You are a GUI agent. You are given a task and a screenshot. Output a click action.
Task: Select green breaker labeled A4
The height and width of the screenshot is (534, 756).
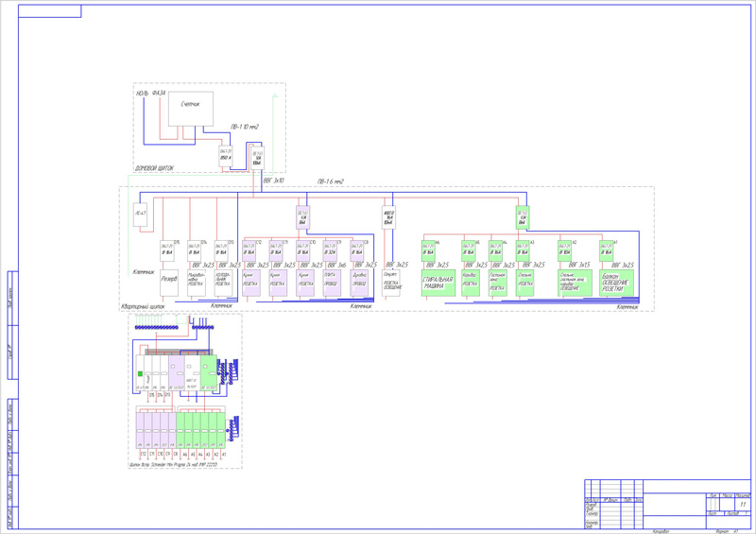click(x=495, y=250)
